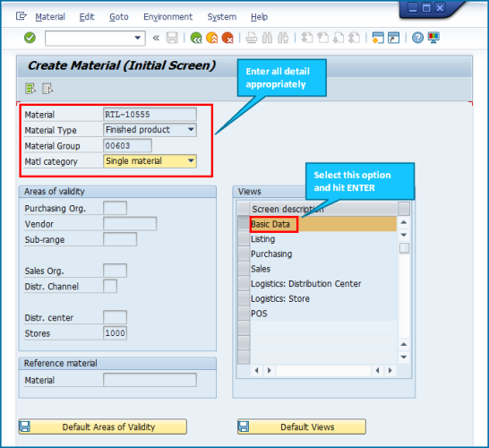Click the select-all corner of Views table
Image resolution: width=489 pixels, height=448 pixels.
244,209
